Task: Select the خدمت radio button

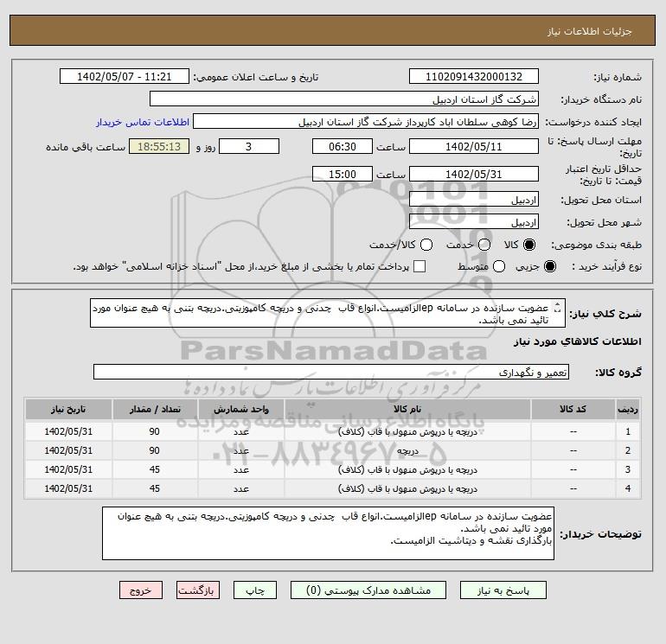Action: [x=484, y=245]
